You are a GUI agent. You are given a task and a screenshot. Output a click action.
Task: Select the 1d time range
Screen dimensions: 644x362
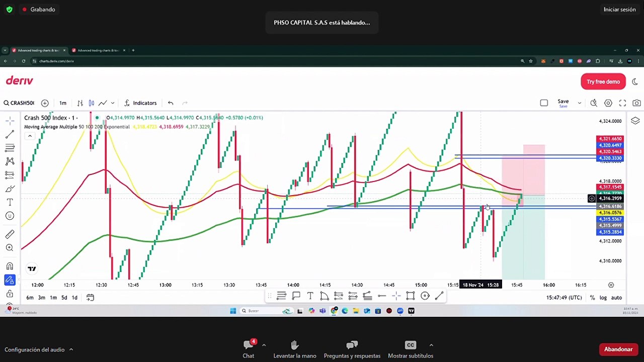point(74,298)
